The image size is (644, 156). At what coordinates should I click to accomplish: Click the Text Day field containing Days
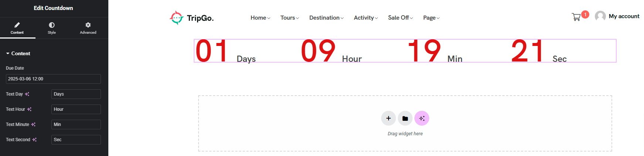click(76, 94)
